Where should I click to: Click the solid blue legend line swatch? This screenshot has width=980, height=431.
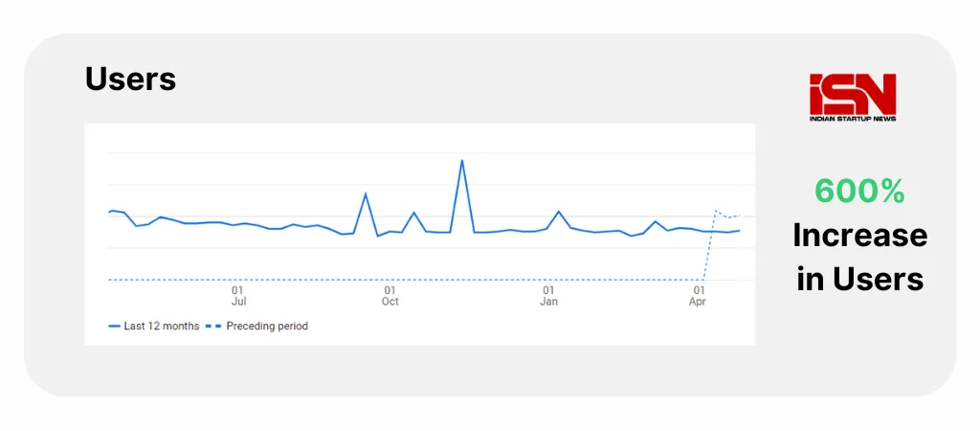(x=114, y=326)
